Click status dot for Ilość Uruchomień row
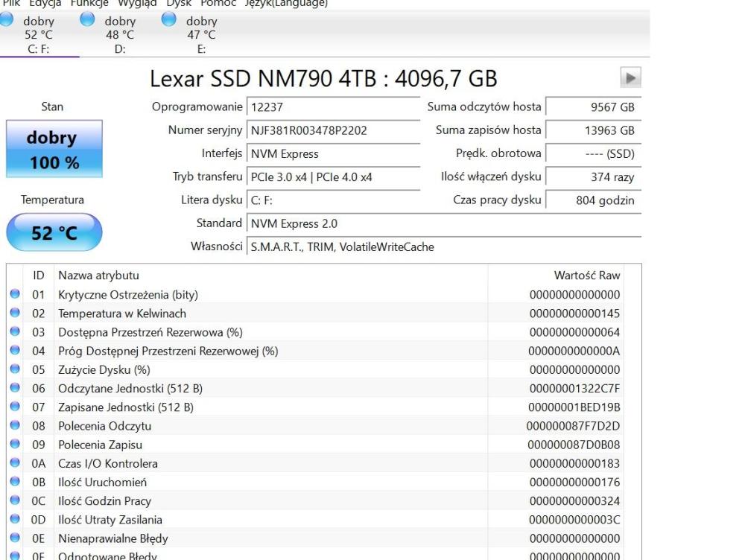The image size is (745, 560). (x=15, y=483)
